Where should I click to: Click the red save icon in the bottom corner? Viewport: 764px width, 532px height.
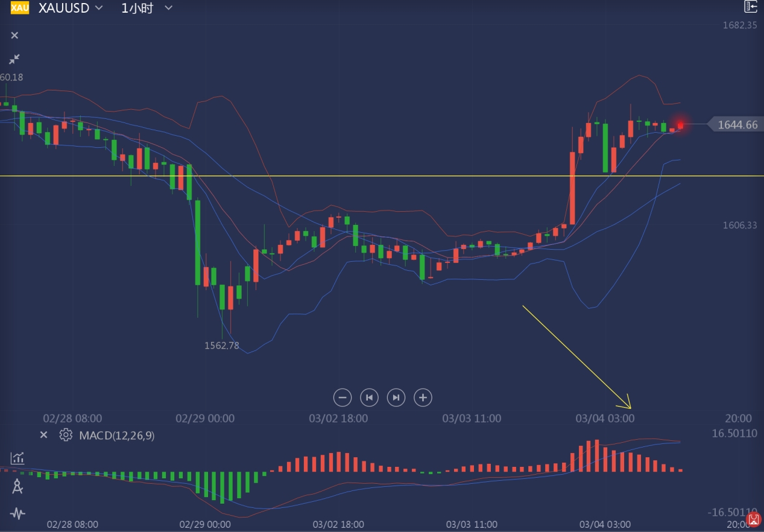coord(753,519)
